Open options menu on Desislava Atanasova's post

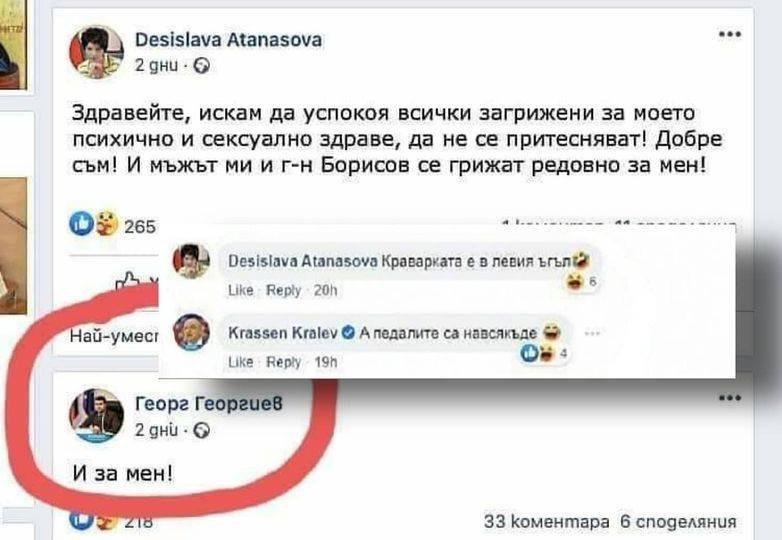click(x=730, y=34)
